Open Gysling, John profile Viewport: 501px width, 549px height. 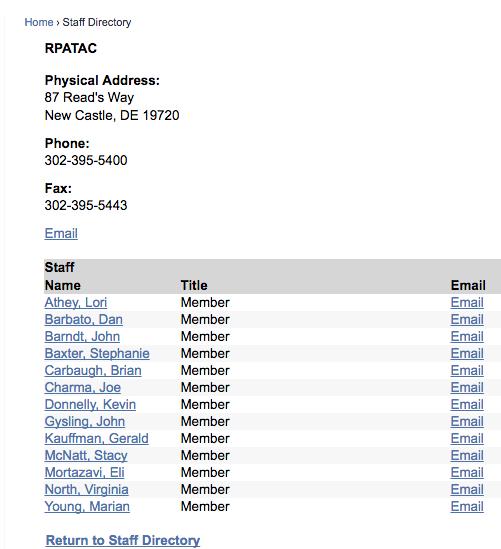tap(85, 422)
